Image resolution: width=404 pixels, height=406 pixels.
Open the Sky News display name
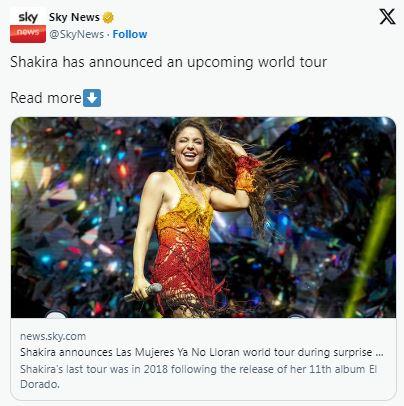point(74,17)
